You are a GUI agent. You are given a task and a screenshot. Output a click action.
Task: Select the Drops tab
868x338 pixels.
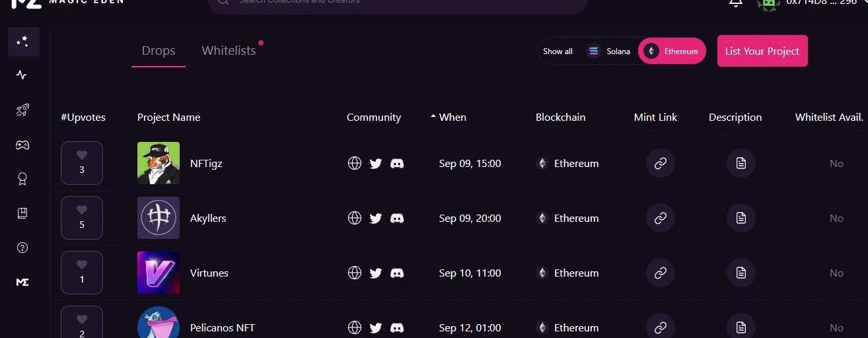pyautogui.click(x=159, y=51)
